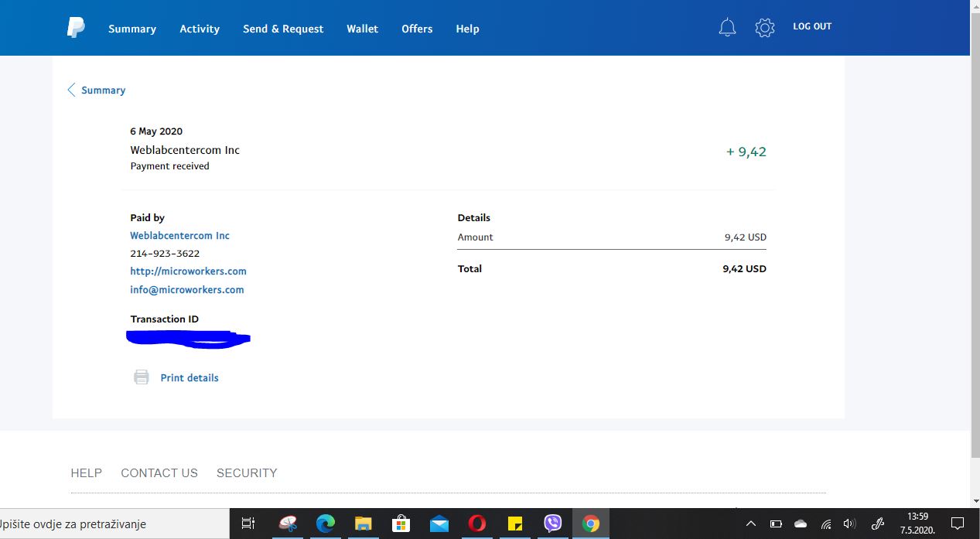Open the Wi-Fi network icon
The image size is (980, 539).
826,524
